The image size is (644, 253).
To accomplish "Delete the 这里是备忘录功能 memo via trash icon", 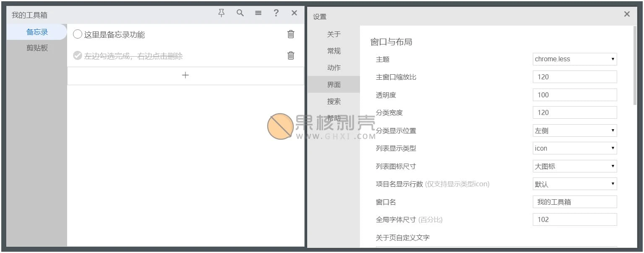I will [x=290, y=34].
